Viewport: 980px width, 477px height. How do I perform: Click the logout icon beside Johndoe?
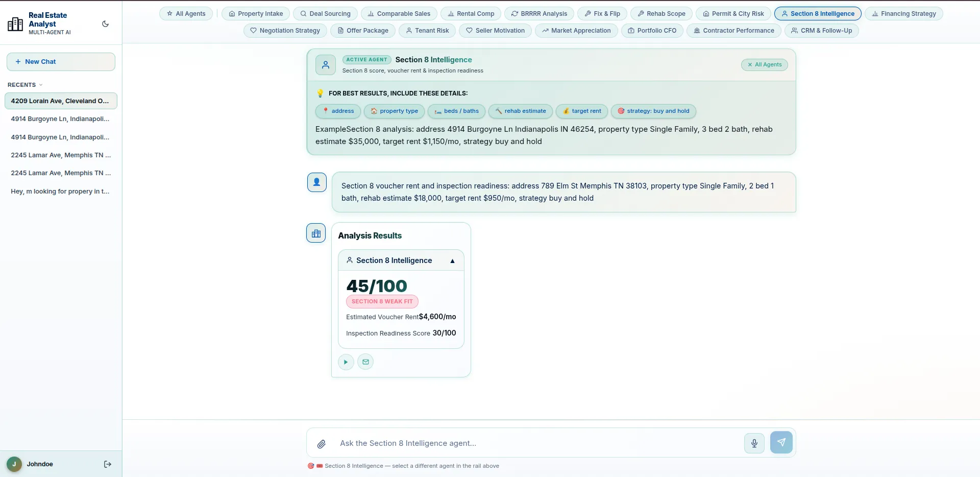coord(107,464)
